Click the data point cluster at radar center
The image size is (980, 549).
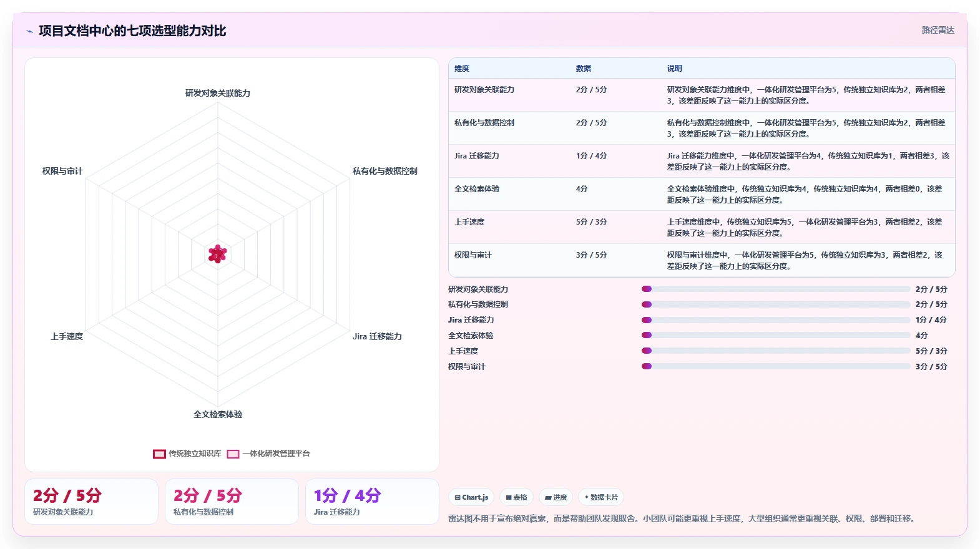[218, 254]
